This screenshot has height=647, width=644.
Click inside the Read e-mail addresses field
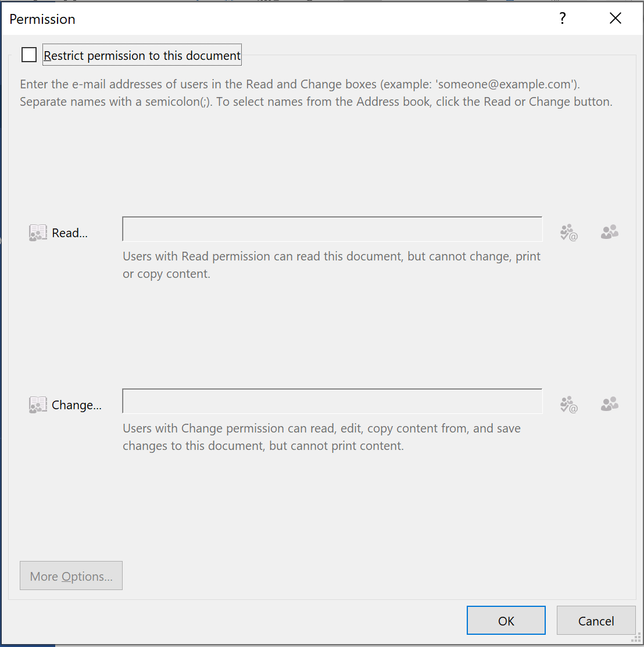point(332,229)
